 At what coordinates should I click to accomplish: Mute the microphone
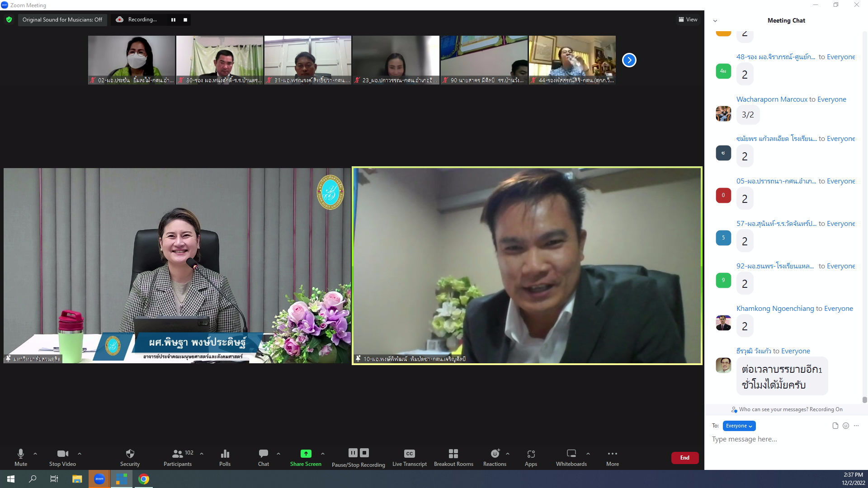21,454
